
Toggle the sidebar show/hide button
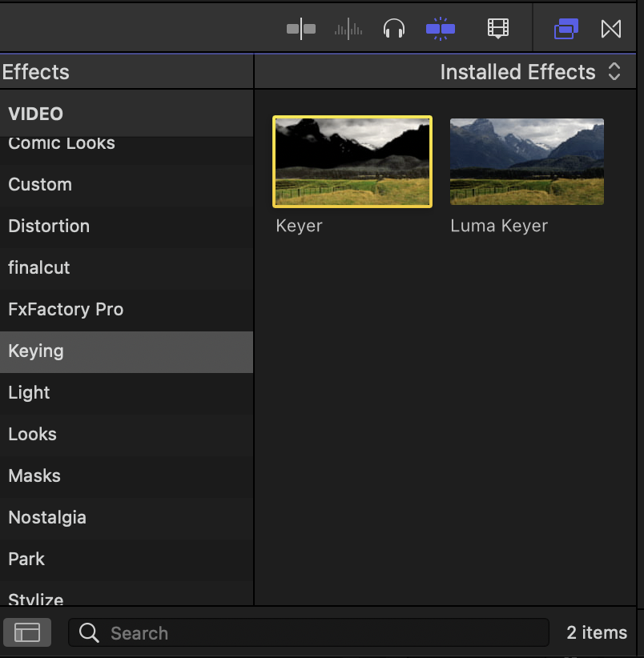27,632
